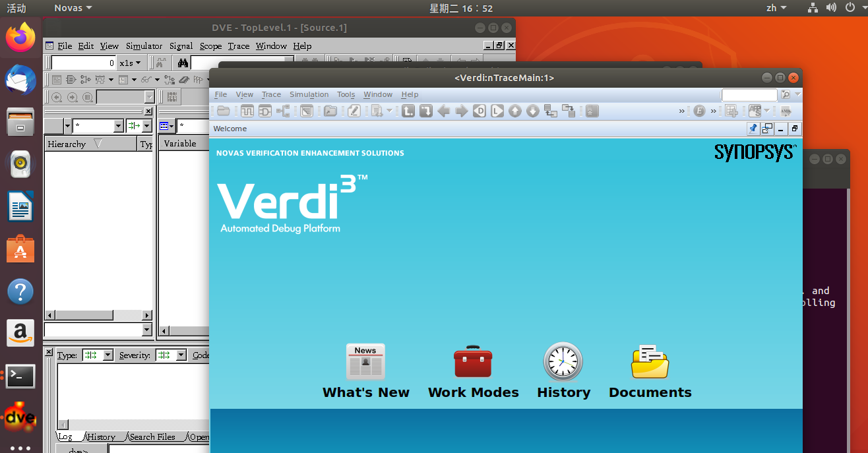Close the Hierarchy pane with X button

click(x=148, y=111)
